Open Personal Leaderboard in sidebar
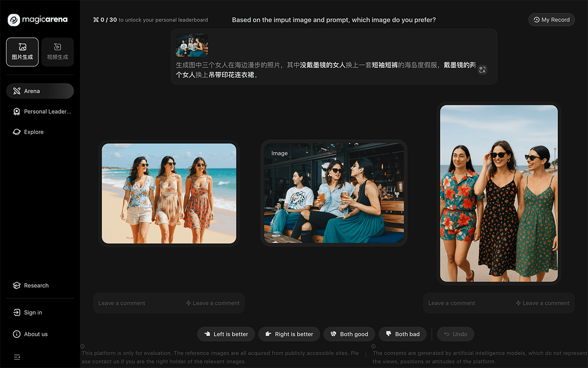The image size is (588, 368). point(41,111)
